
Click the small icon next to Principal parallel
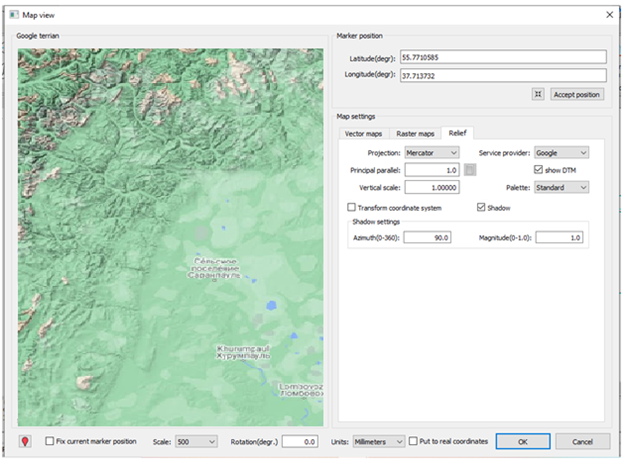pos(469,171)
